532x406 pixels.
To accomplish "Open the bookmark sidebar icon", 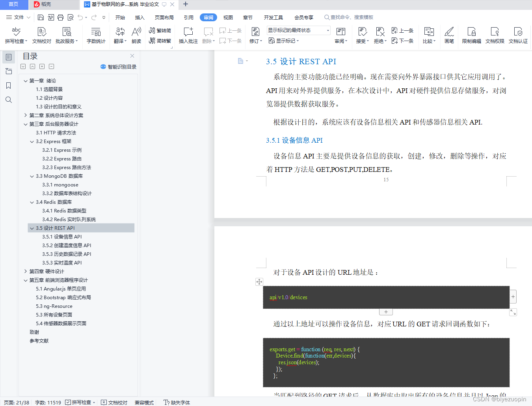I will coord(9,86).
